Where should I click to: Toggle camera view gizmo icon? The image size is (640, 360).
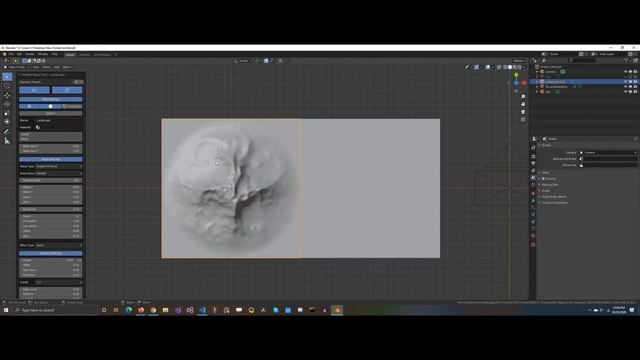[x=523, y=112]
